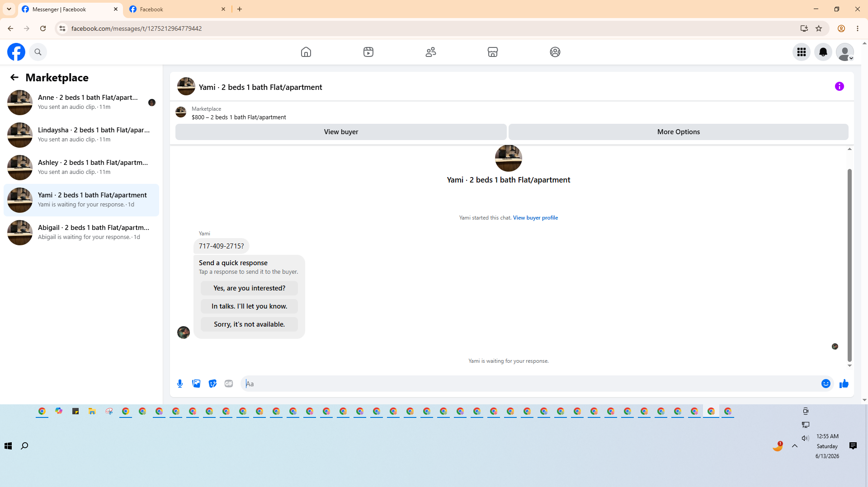868x487 pixels.
Task: Send quick reply 'Yes, are you interested?'
Action: 249,288
